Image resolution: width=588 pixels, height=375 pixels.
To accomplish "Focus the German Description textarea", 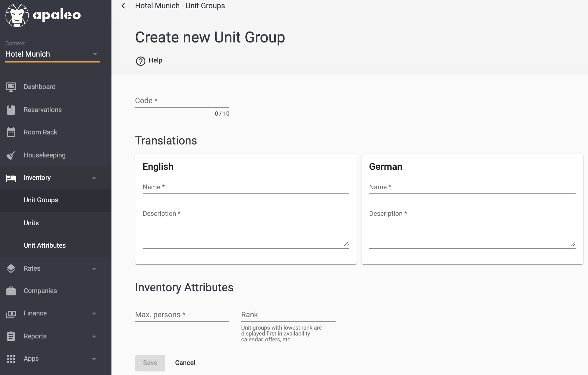I will pyautogui.click(x=472, y=228).
